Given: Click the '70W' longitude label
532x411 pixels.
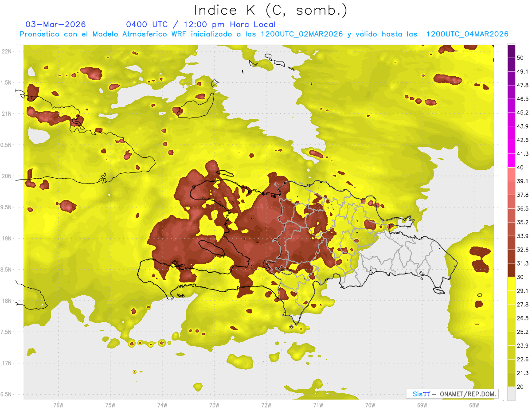Looking at the screenshot, I should (370, 405).
